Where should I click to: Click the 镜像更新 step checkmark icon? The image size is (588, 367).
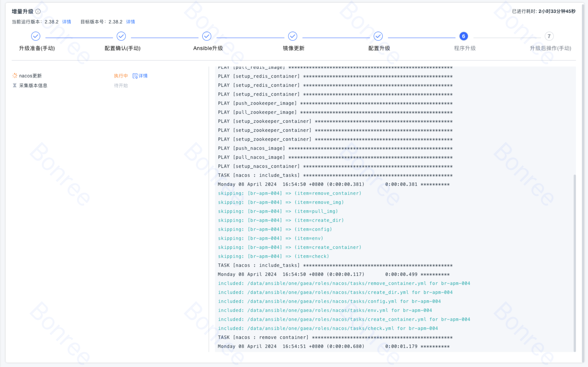[x=292, y=36]
